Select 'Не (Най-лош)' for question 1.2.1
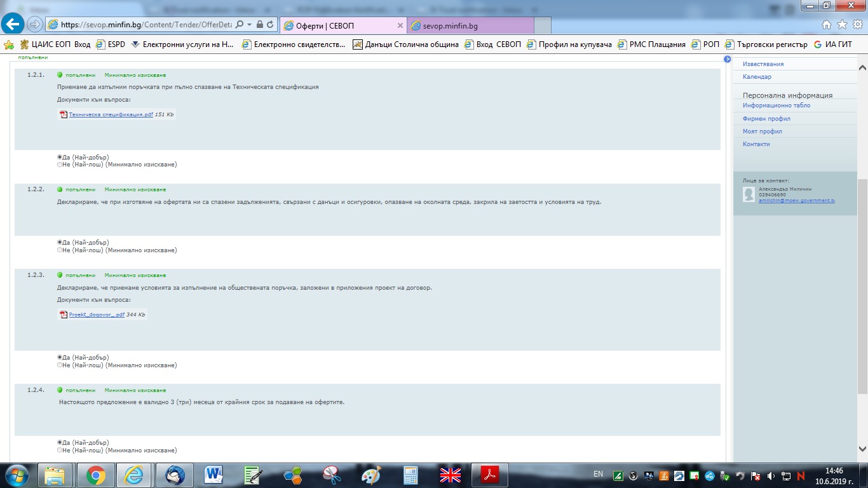Screen dimensions: 868x488 60,165
